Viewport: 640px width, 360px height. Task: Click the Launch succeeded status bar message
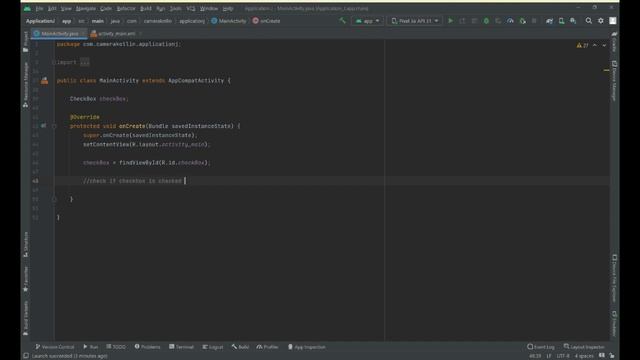pyautogui.click(x=69, y=356)
